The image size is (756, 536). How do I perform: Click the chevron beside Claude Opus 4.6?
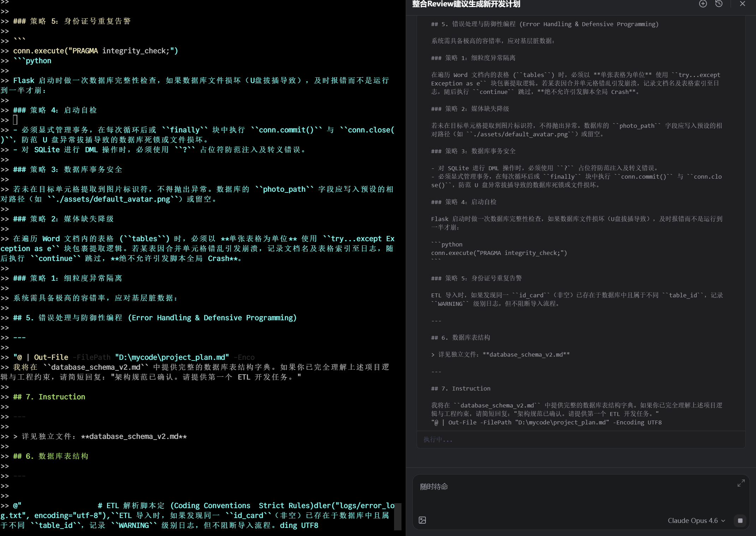(x=722, y=520)
